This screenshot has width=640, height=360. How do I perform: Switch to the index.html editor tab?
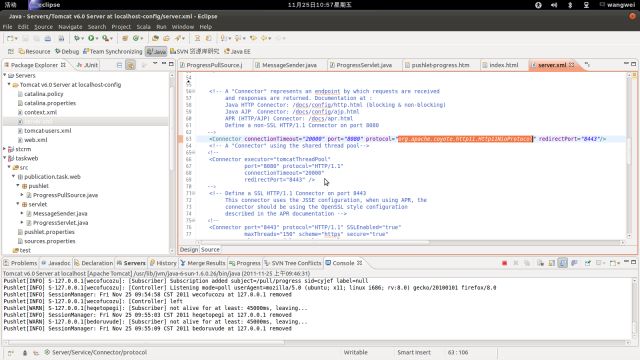click(500, 65)
